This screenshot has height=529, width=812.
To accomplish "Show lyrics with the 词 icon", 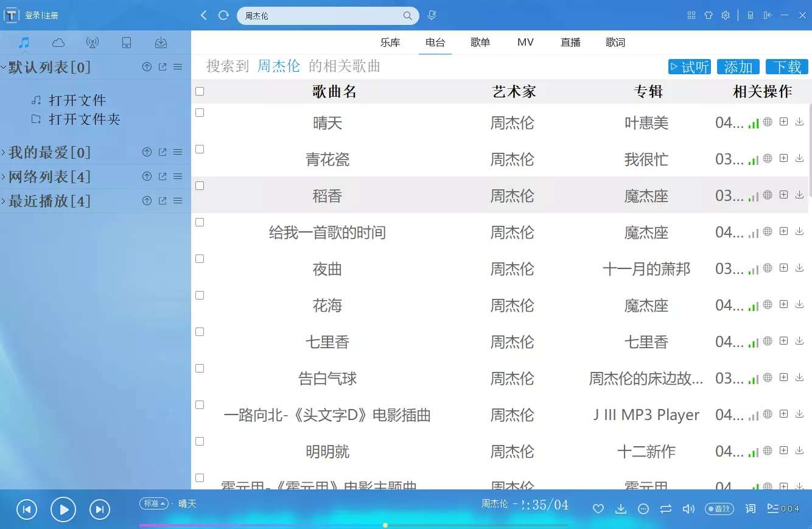I will tap(751, 509).
